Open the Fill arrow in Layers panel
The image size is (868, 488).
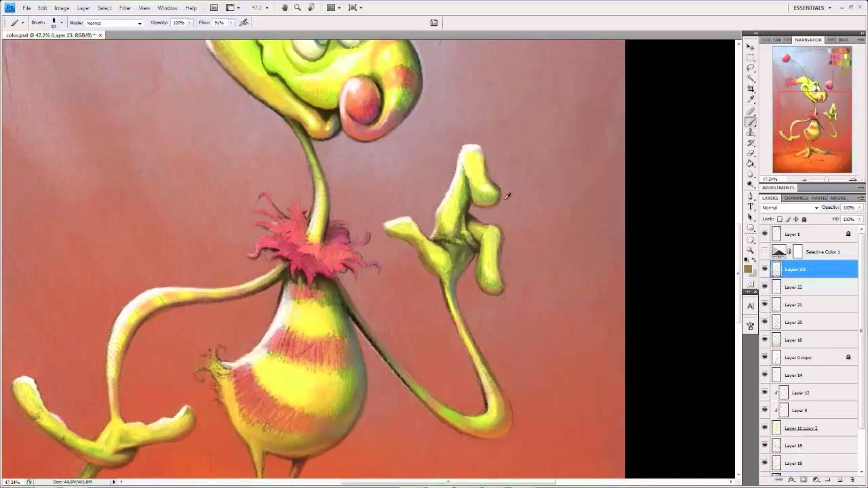click(859, 219)
